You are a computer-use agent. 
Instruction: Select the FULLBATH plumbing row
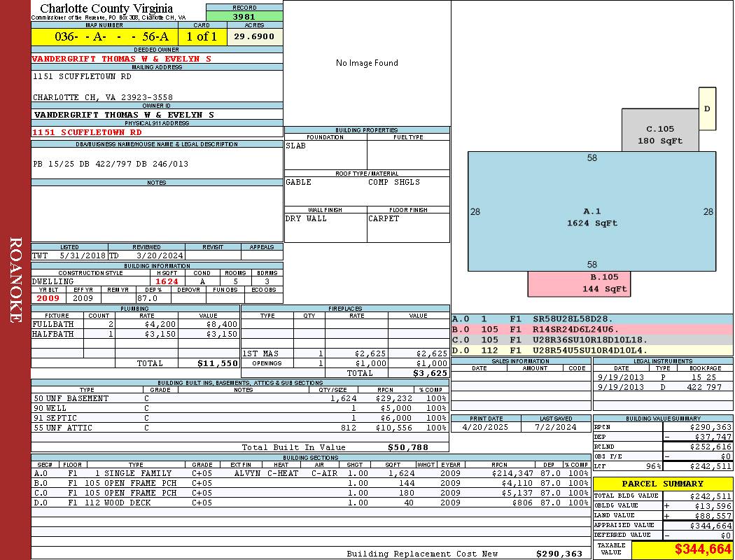click(135, 324)
